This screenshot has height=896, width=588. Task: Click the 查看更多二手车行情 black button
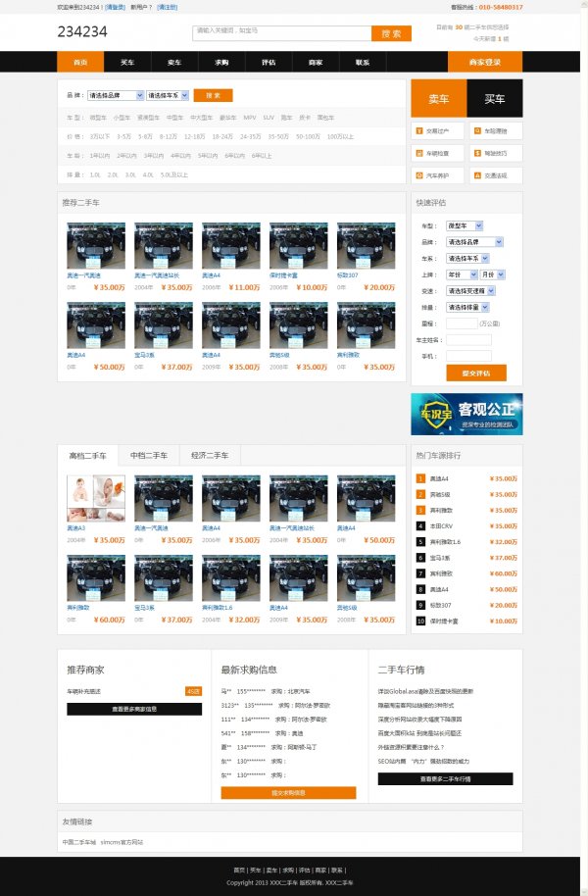445,779
